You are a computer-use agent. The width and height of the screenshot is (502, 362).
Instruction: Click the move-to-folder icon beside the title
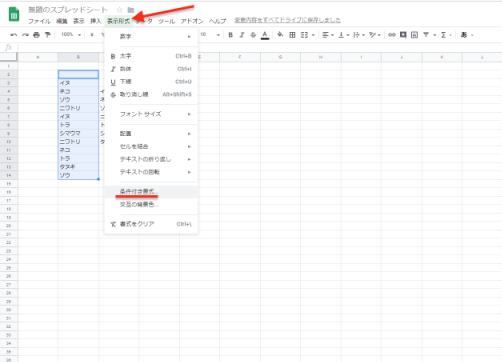click(131, 10)
